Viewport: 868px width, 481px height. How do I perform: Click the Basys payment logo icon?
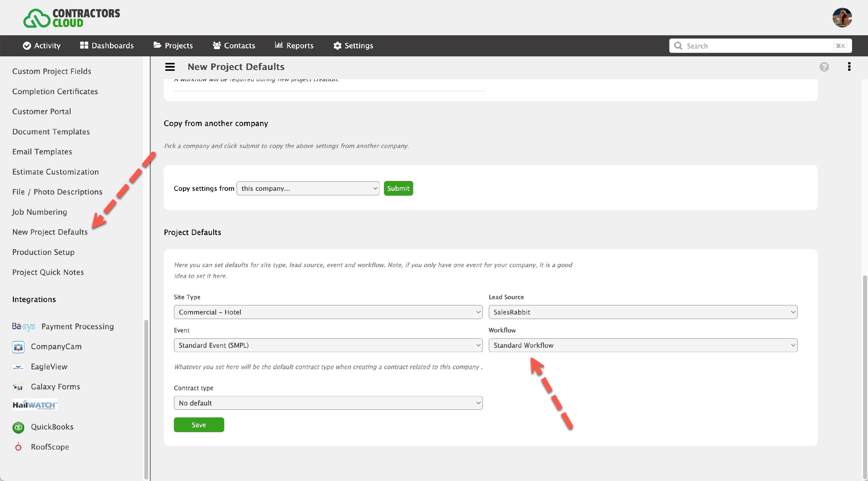point(24,327)
